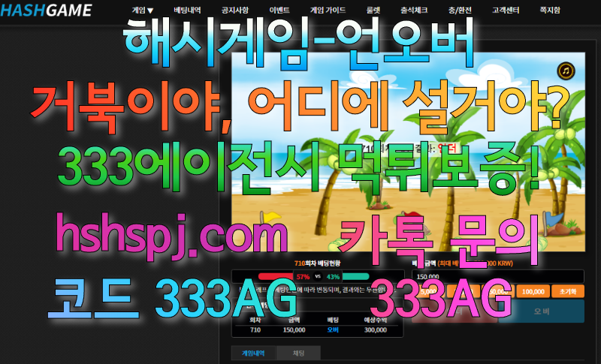Open the 공지사항 page
Image resolution: width=601 pixels, height=364 pixels.
[x=234, y=11]
